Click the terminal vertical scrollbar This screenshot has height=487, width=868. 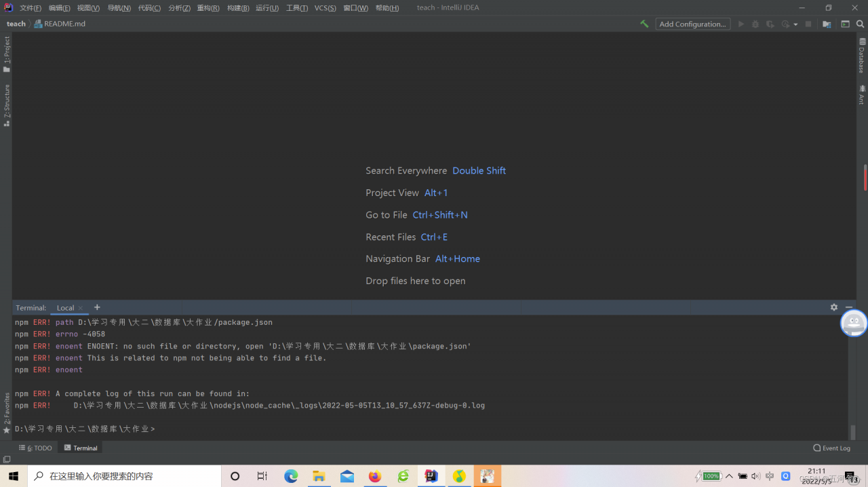point(852,432)
